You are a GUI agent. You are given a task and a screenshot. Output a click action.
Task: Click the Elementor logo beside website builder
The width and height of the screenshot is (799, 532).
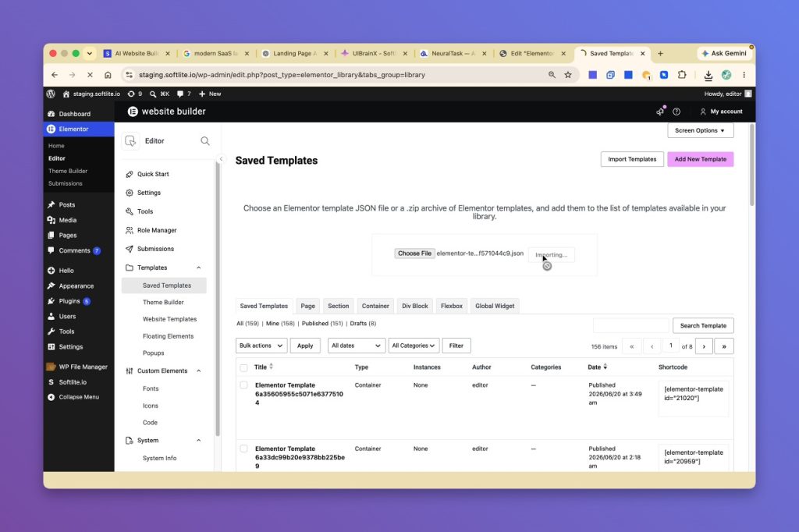(x=133, y=112)
